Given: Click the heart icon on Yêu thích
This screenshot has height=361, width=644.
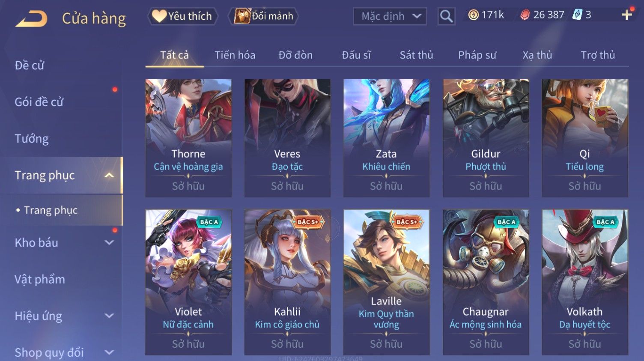Looking at the screenshot, I should [159, 16].
